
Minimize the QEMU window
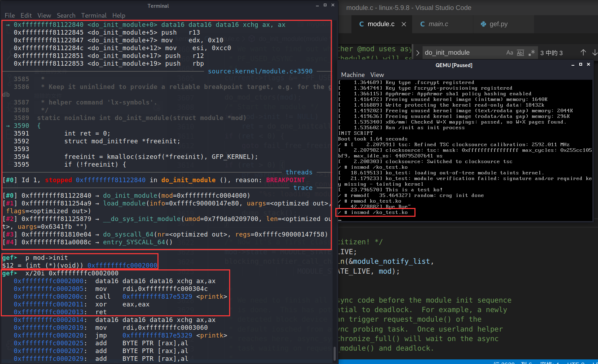[x=573, y=65]
